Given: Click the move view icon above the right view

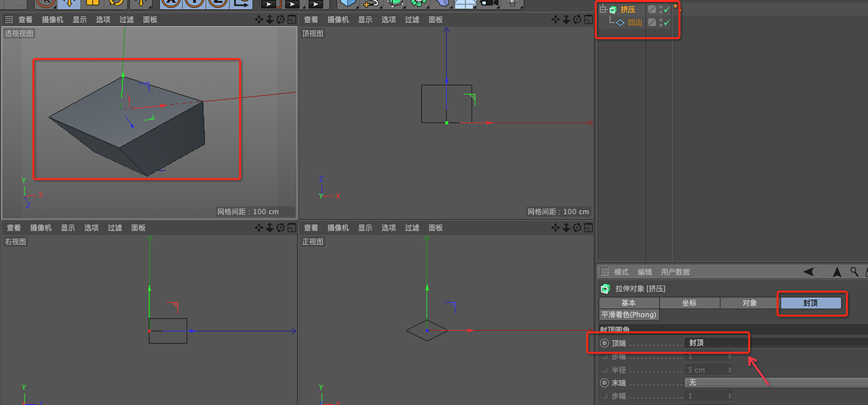Looking at the screenshot, I should pos(259,227).
